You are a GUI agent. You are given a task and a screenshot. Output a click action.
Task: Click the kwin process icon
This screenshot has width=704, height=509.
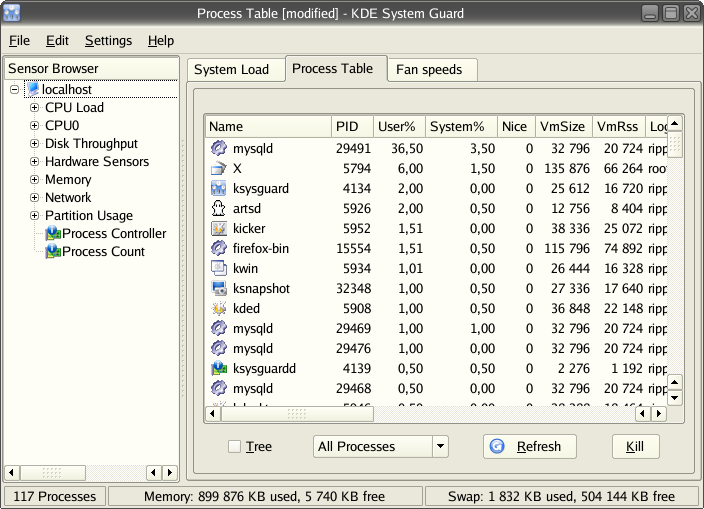pos(219,268)
